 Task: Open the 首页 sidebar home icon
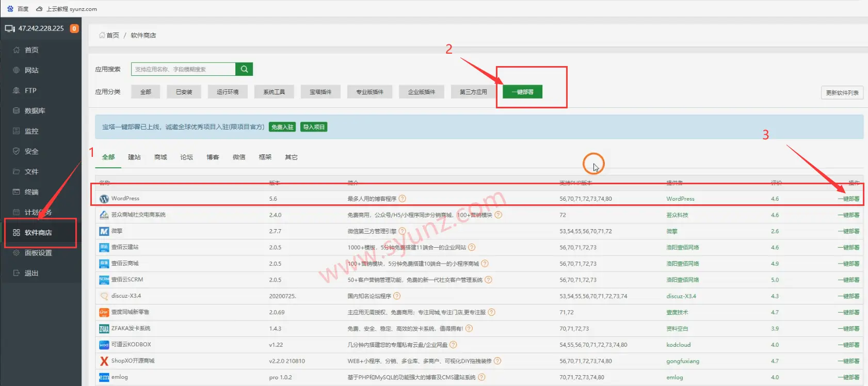tap(17, 50)
